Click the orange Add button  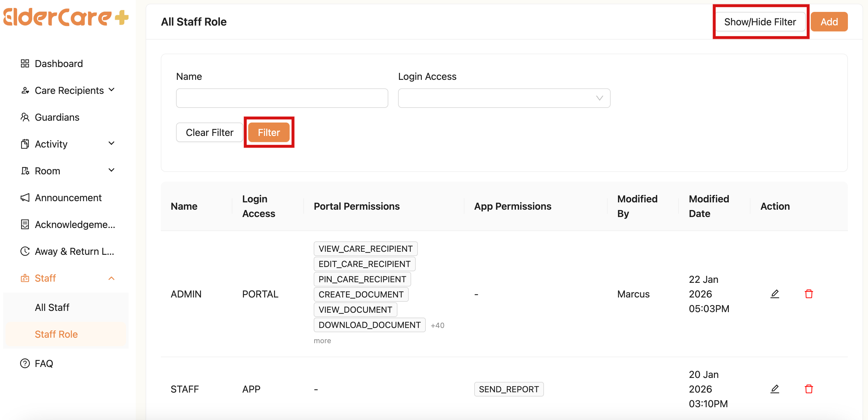(x=829, y=22)
